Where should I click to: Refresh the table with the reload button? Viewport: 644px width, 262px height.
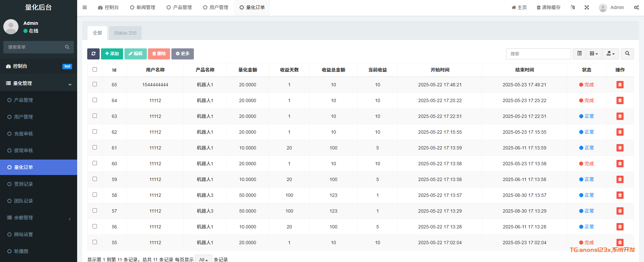(93, 54)
